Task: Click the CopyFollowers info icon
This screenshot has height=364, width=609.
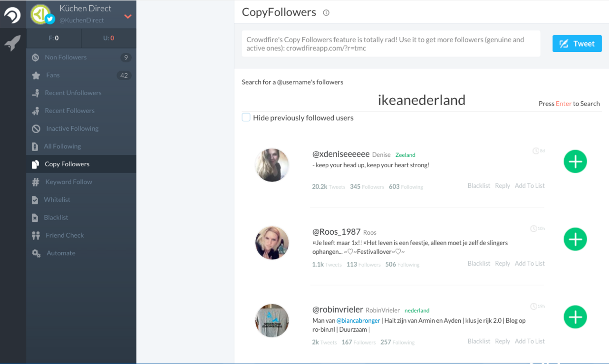Action: [326, 13]
